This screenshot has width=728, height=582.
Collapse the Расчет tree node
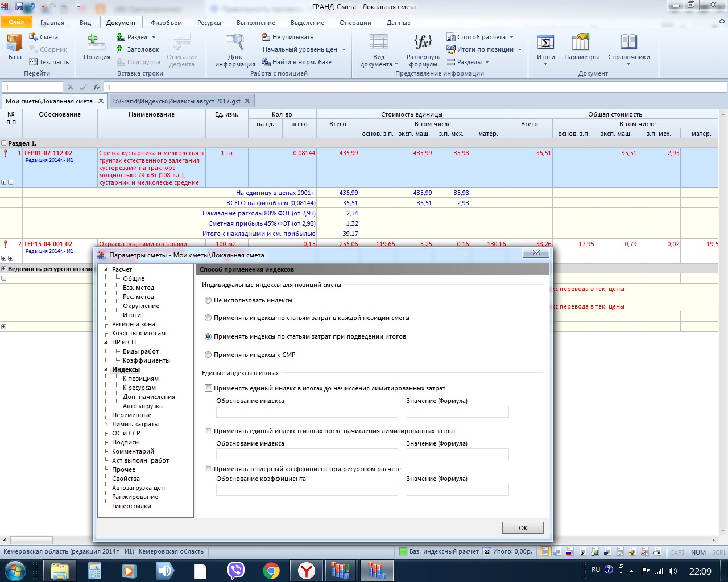[x=106, y=269]
